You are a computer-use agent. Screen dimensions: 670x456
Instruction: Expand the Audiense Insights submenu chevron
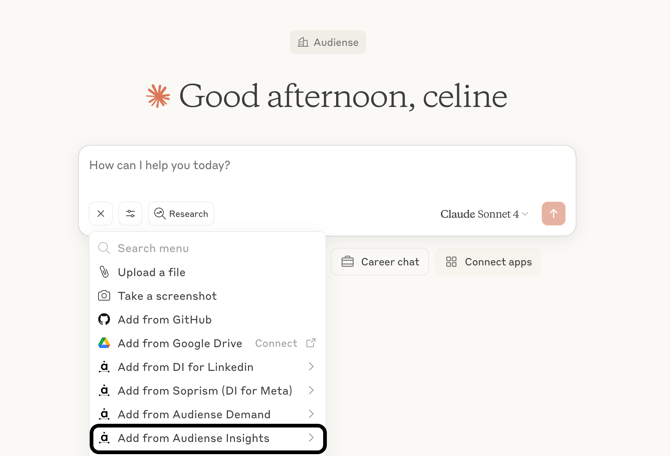pyautogui.click(x=311, y=438)
